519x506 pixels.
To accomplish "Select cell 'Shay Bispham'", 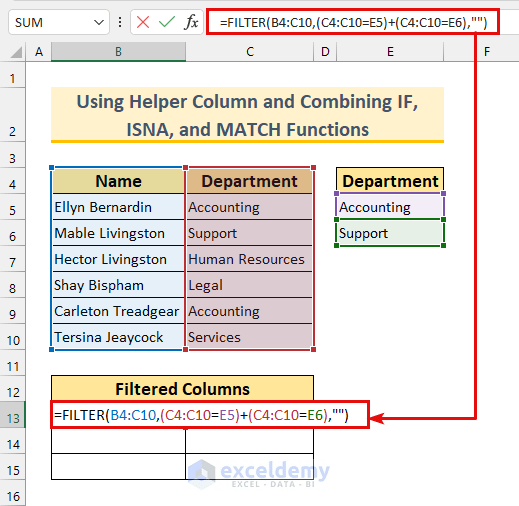I will click(118, 285).
